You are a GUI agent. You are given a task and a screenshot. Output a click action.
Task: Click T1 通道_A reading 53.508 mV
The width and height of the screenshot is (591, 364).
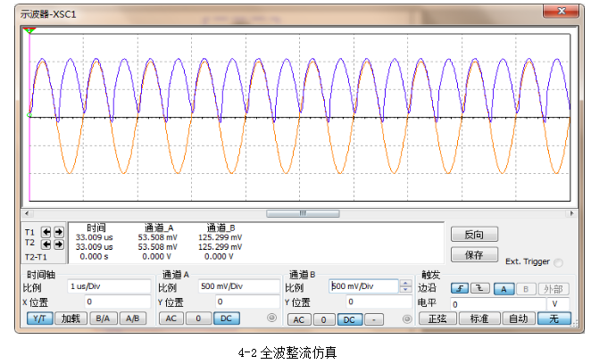tap(157, 237)
